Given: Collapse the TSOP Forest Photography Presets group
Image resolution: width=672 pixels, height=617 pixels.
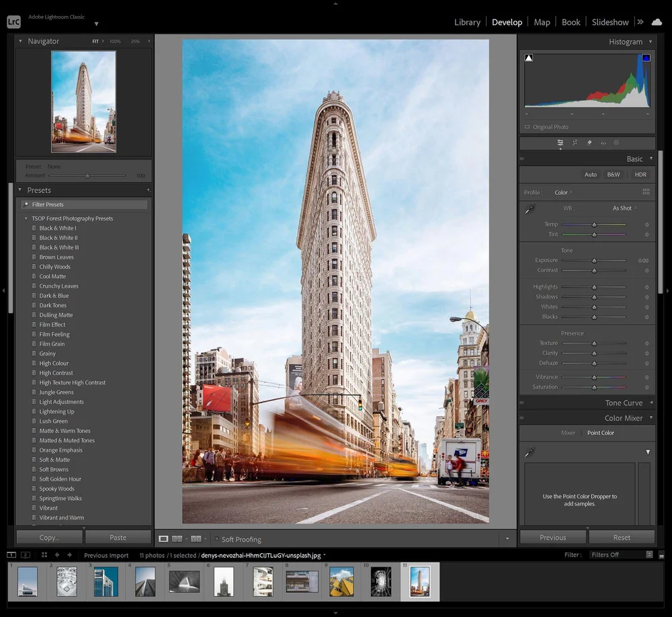Looking at the screenshot, I should [26, 218].
